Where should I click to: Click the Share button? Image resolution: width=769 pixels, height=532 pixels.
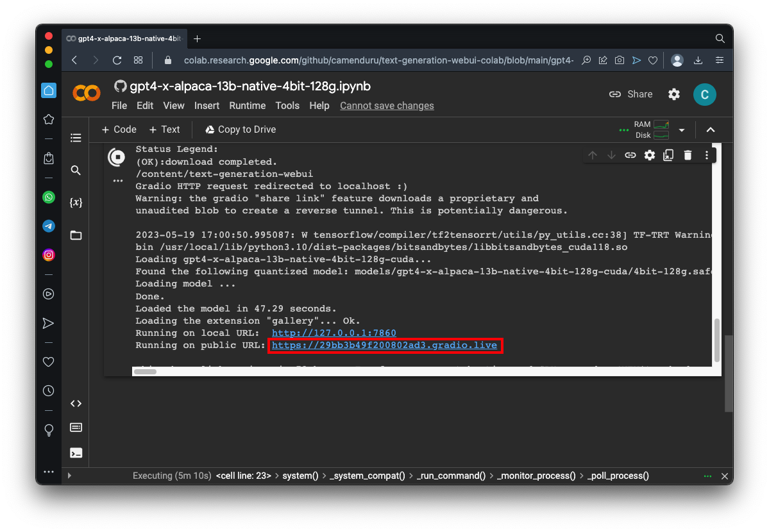630,94
